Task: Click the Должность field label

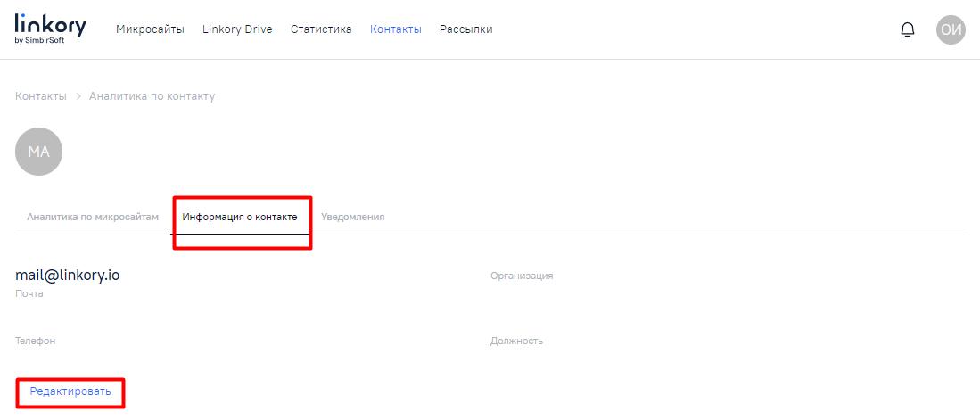Action: click(x=517, y=342)
